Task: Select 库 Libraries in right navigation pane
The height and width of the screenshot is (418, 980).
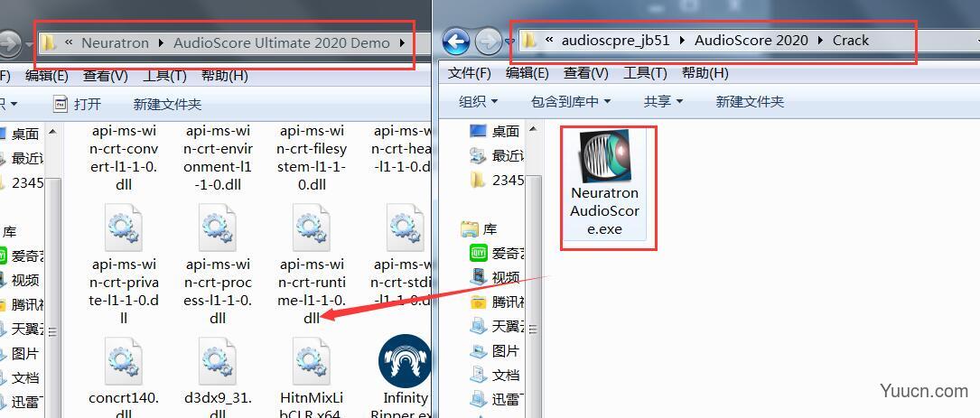Action: click(479, 229)
